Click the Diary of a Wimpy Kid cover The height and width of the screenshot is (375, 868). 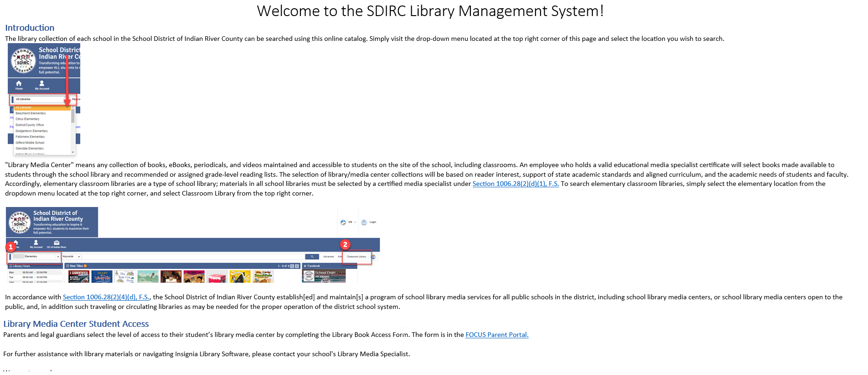click(x=102, y=276)
